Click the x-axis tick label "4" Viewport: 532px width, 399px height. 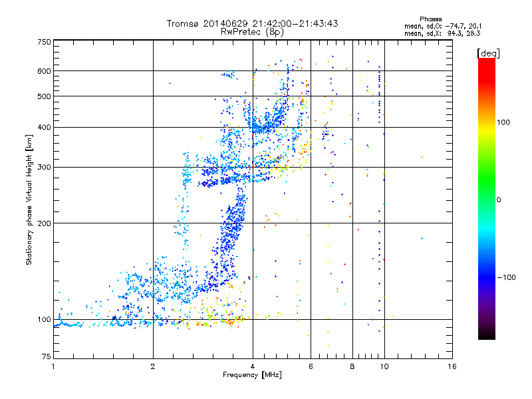click(x=253, y=366)
